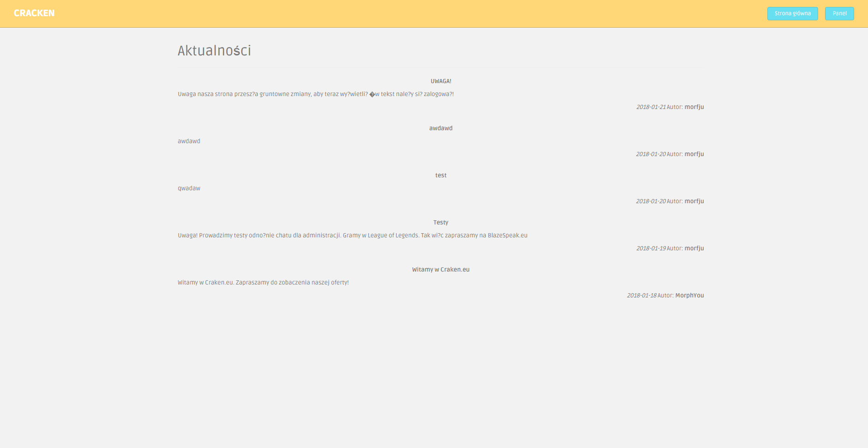Click the League of Legends announcement text
The image size is (868, 448).
click(352, 236)
